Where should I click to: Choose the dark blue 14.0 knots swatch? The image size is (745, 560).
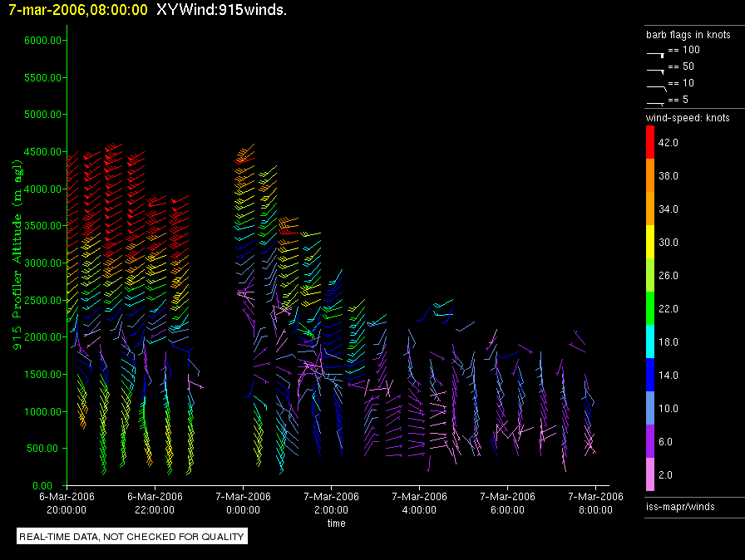[650, 375]
